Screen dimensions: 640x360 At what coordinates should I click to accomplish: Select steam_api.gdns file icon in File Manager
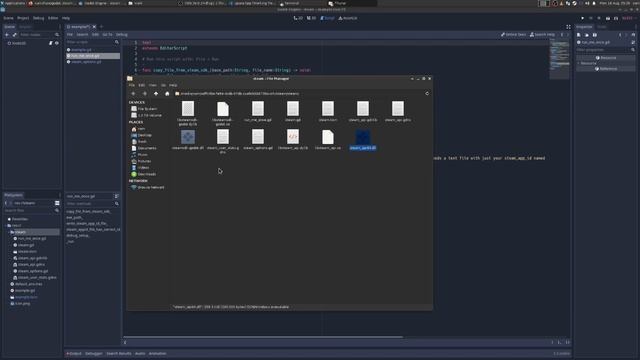click(398, 109)
